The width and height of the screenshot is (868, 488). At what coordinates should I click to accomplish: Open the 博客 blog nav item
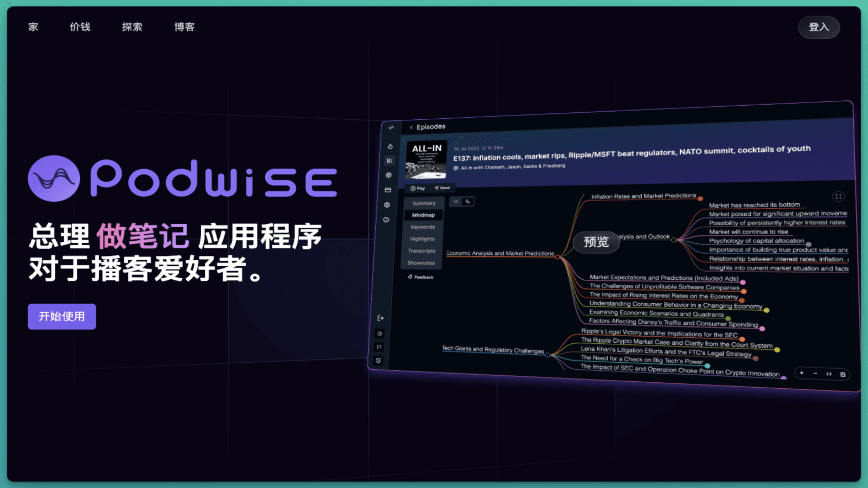(184, 27)
